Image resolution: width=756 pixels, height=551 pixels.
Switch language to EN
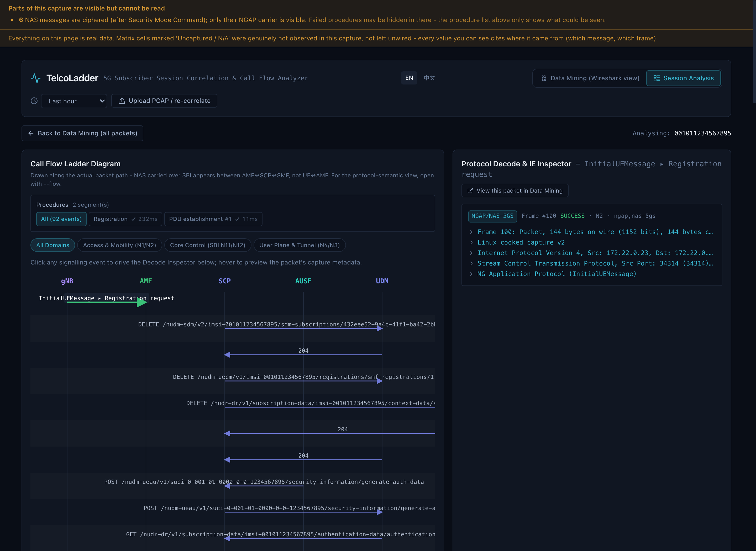click(x=409, y=78)
